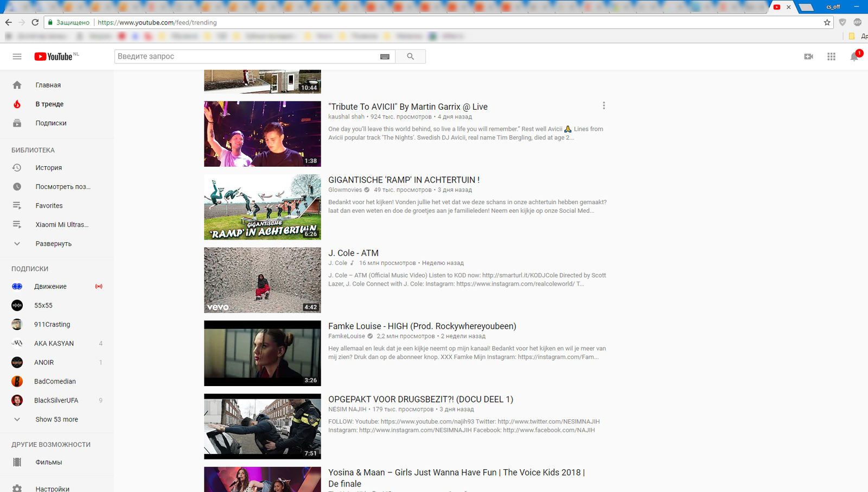The width and height of the screenshot is (868, 492).
Task: Click the Фильмы film icon
Action: click(17, 462)
